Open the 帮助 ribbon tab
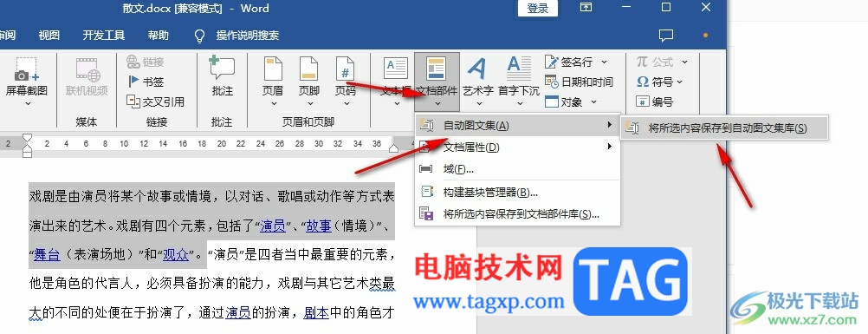The height and width of the screenshot is (334, 868). [159, 36]
